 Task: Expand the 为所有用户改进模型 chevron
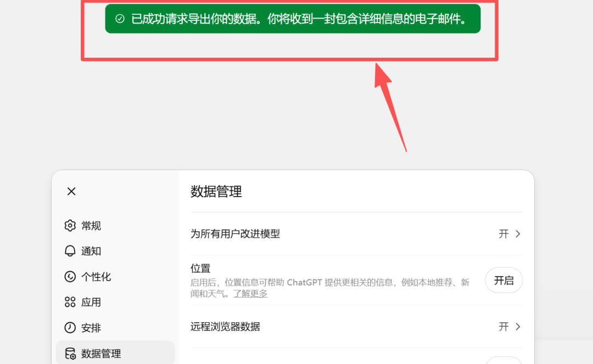point(518,234)
